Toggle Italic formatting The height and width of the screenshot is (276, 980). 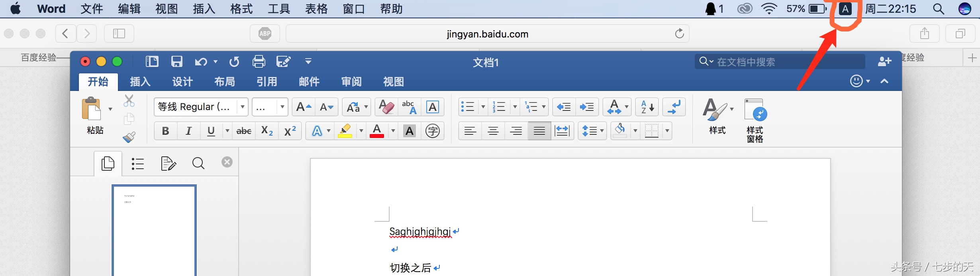[x=188, y=131]
